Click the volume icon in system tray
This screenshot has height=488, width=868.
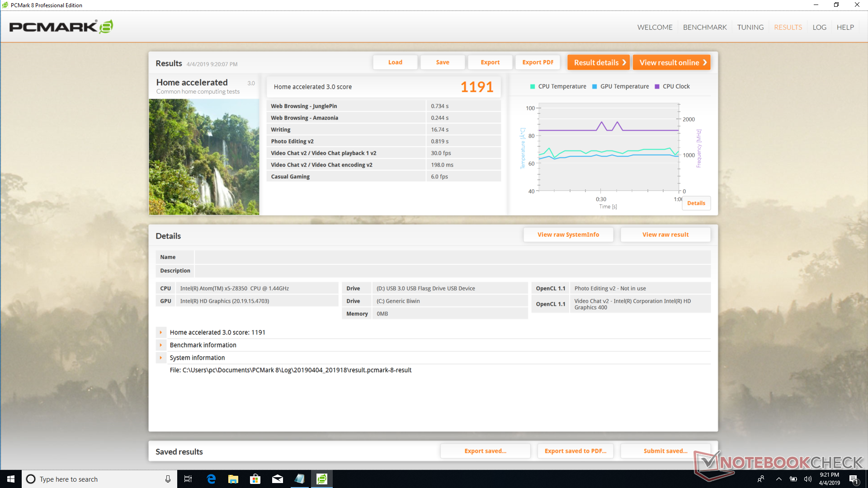tap(808, 479)
